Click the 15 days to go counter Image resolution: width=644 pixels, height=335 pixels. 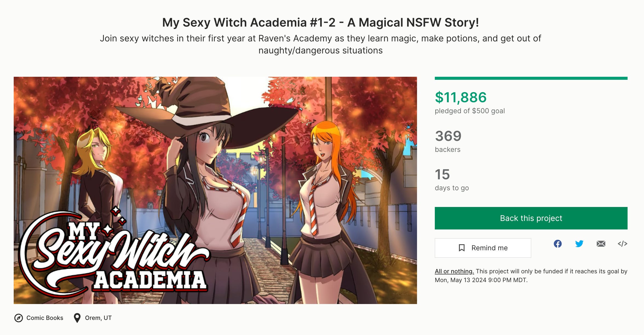point(442,174)
